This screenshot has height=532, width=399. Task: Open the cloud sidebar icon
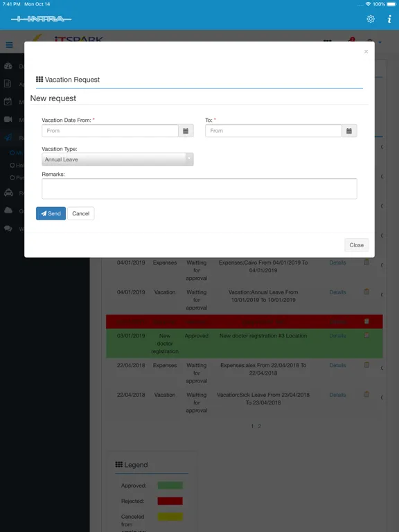[x=8, y=211]
